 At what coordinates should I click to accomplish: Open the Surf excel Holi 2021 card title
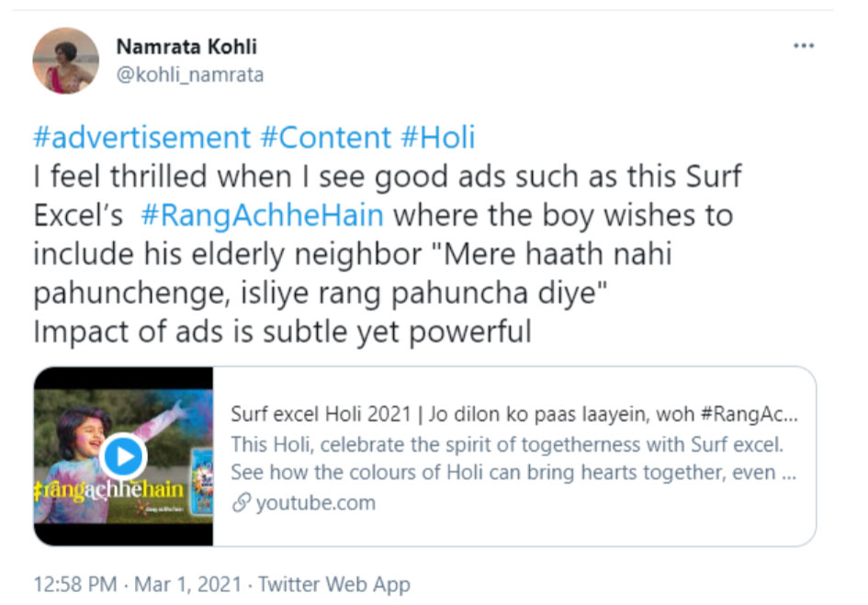click(x=513, y=415)
